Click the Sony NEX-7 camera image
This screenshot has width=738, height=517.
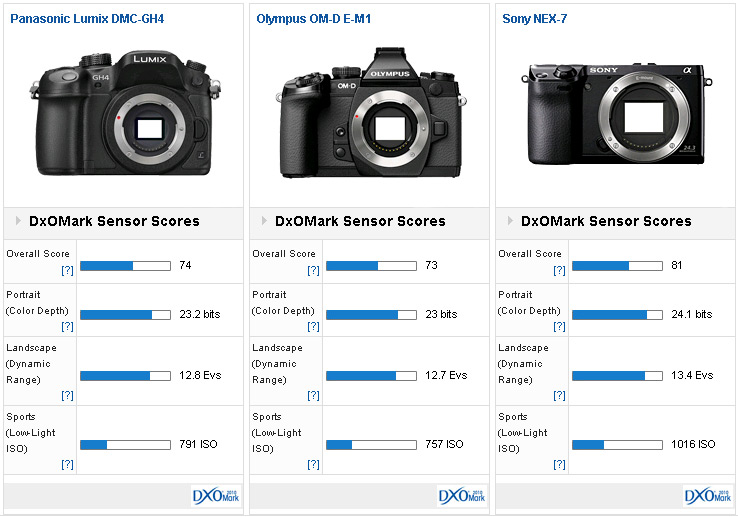click(617, 114)
